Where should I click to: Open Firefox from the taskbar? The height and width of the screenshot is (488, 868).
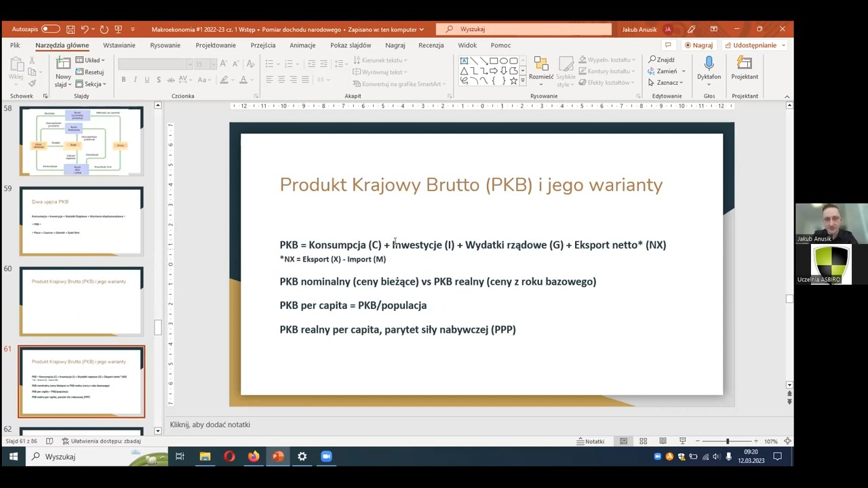pos(254,457)
